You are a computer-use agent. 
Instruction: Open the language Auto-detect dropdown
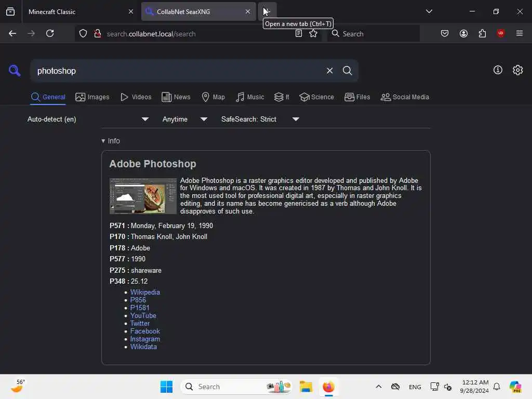coord(88,119)
